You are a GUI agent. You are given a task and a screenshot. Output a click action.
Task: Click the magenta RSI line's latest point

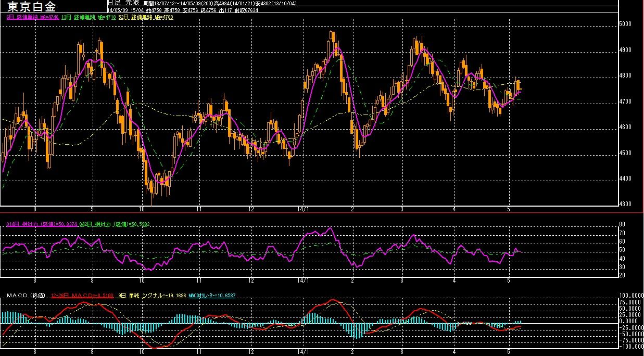(521, 252)
